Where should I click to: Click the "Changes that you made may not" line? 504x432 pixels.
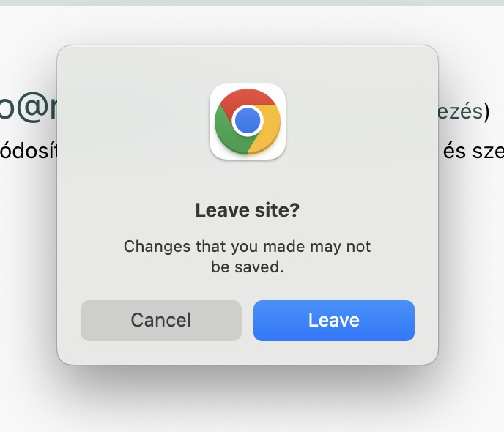(247, 247)
